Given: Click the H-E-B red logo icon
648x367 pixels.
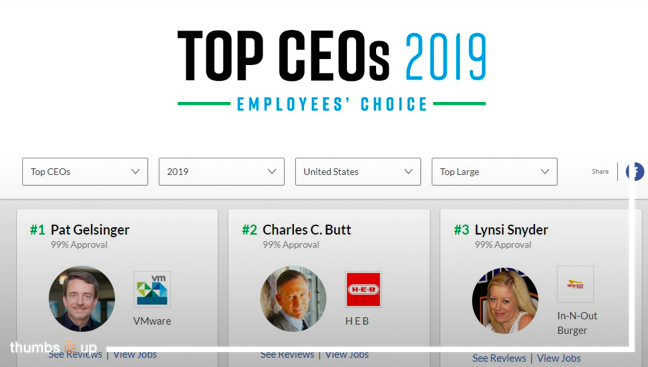Looking at the screenshot, I should coord(363,289).
